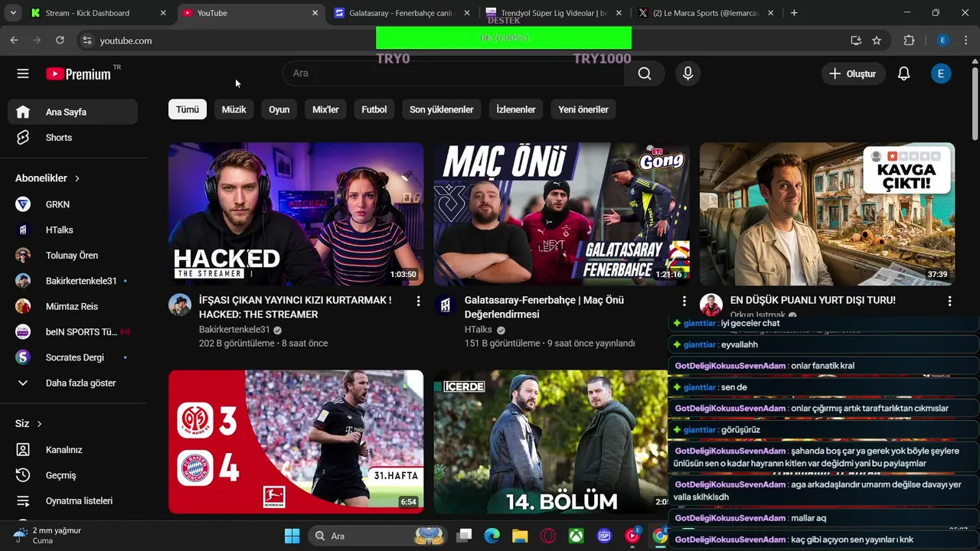Screen dimensions: 980x551
Task: Open Xbox app from taskbar
Action: [x=576, y=536]
